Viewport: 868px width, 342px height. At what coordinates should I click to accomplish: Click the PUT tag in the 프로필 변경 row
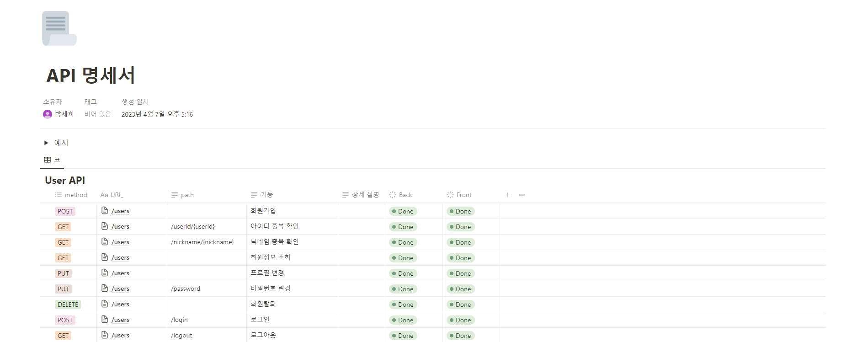[63, 273]
